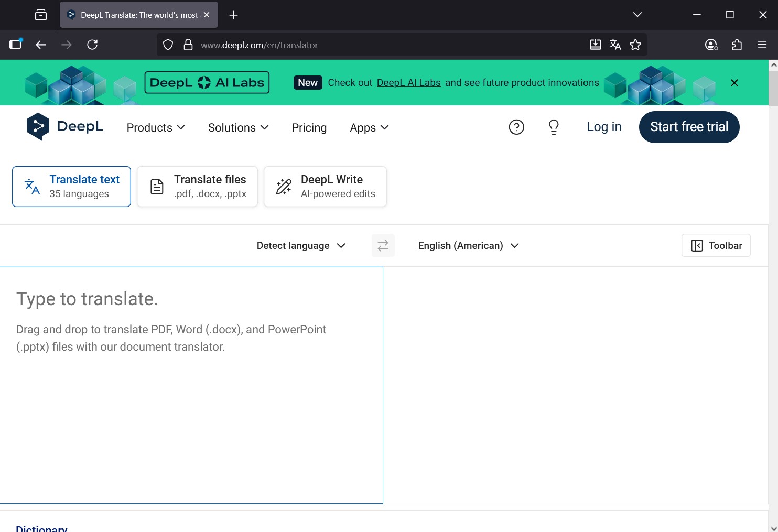778x532 pixels.
Task: Select the Translate files tab
Action: click(197, 187)
